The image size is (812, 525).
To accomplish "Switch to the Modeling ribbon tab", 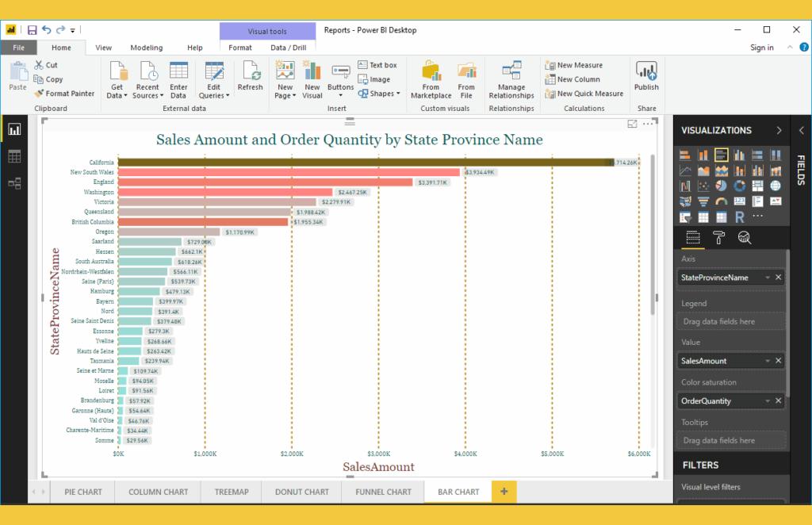I will pos(146,48).
